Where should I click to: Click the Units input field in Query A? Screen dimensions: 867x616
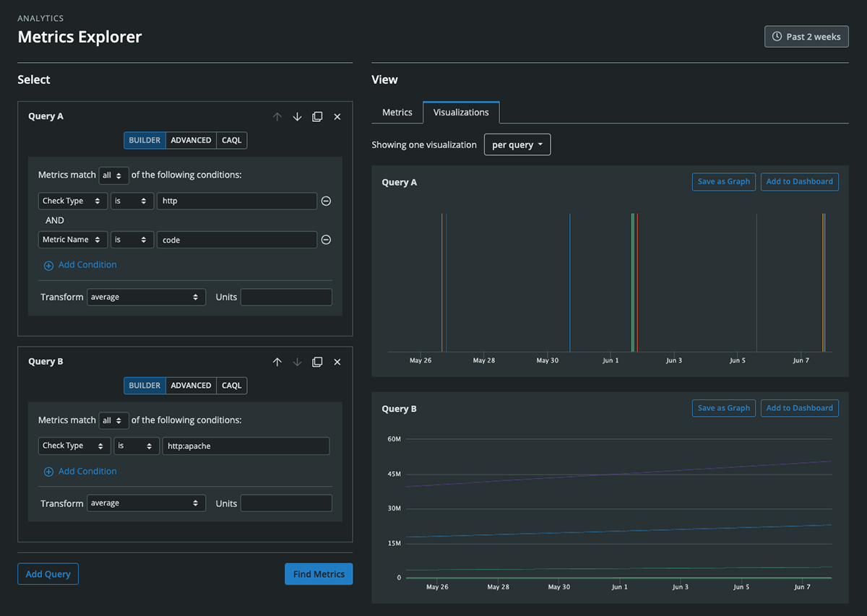coord(286,297)
